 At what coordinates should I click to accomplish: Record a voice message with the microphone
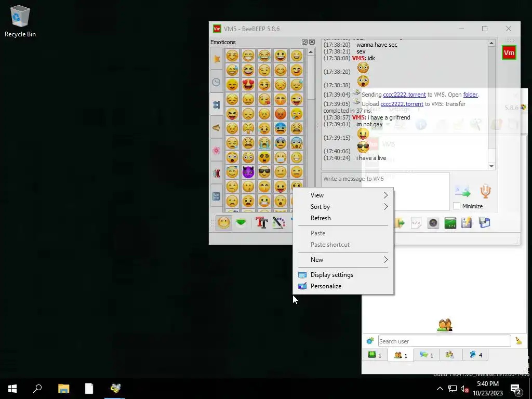coord(486,191)
